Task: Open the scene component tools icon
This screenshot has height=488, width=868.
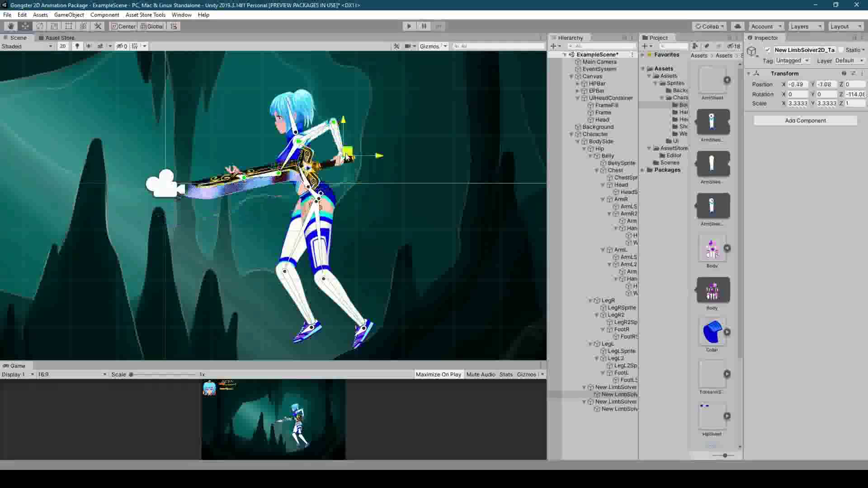Action: coord(396,46)
